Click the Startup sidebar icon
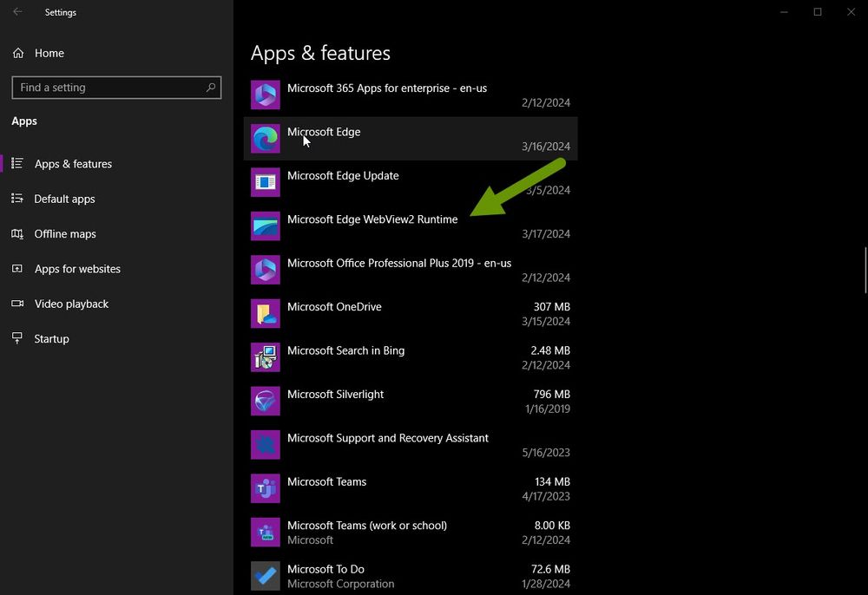868x595 pixels. coord(17,338)
